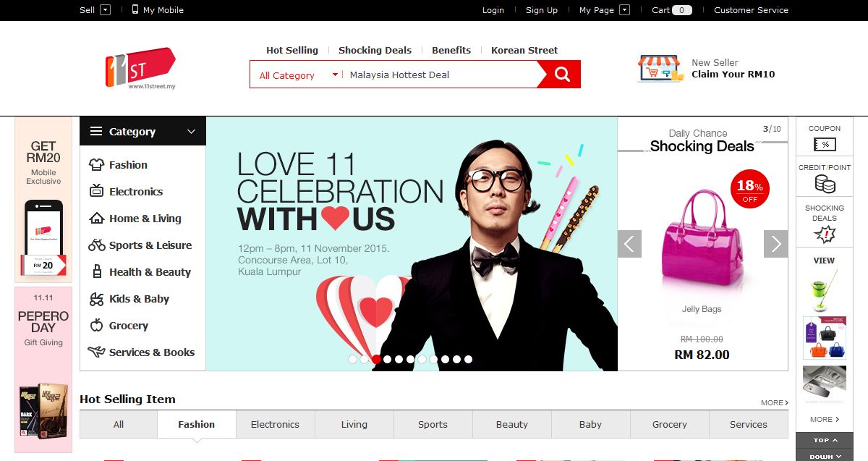Image resolution: width=868 pixels, height=461 pixels.
Task: Click the 18% OFF red badge
Action: pos(749,189)
